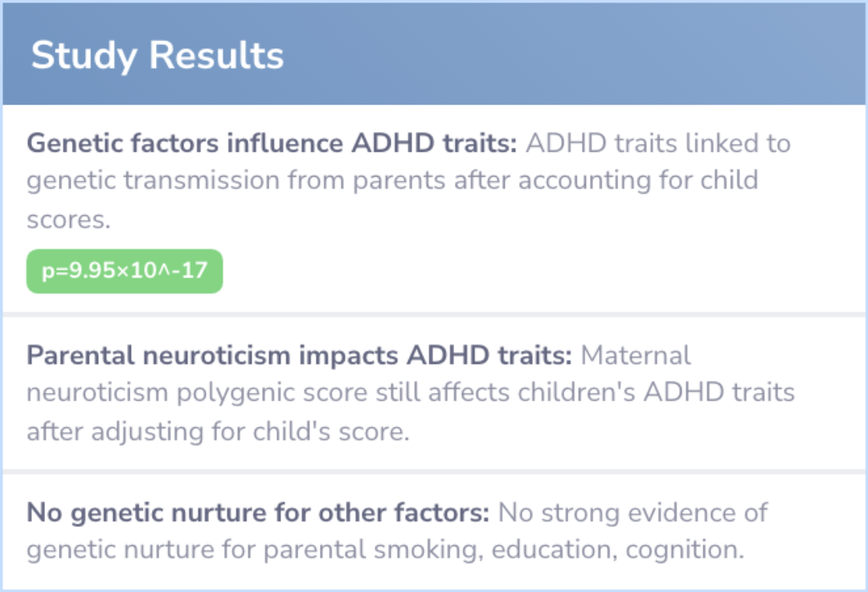Select the neuroticism polygenic score description line
This screenshot has height=592, width=868.
tap(410, 393)
